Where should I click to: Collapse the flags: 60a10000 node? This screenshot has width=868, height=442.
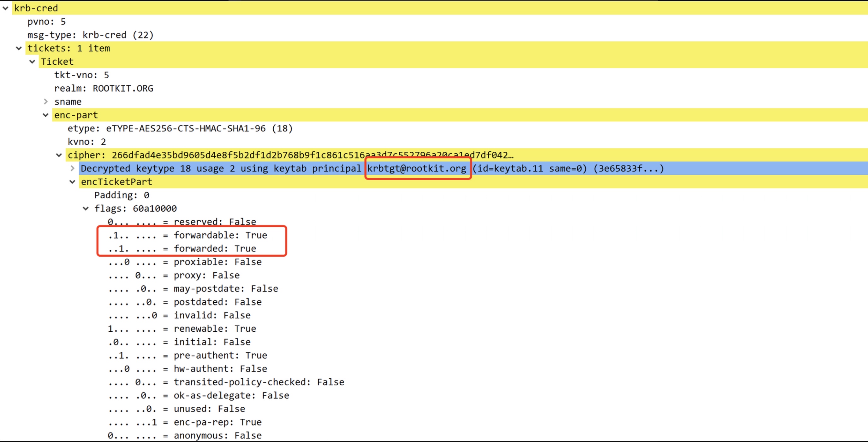(86, 209)
